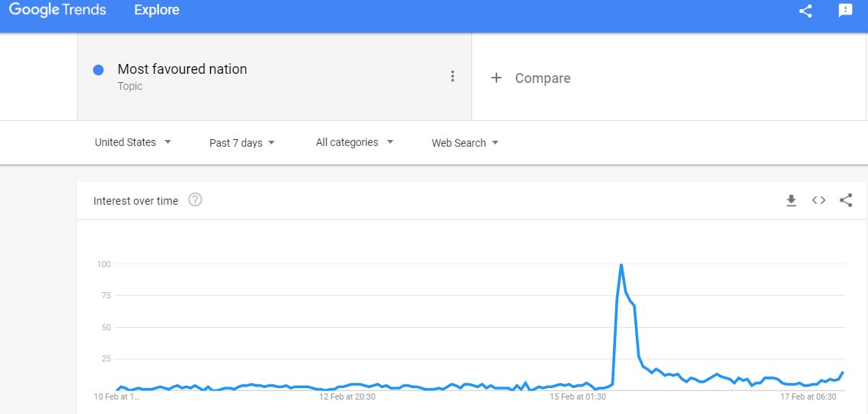This screenshot has height=414, width=868.
Task: Go to the Explore section in the header
Action: coord(157,10)
